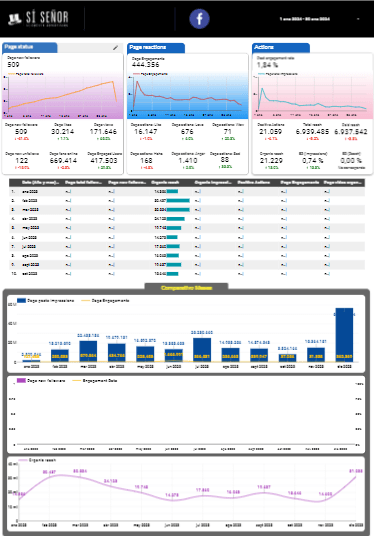Select the date range text in header
This screenshot has width=374, height=536.
(x=305, y=19)
